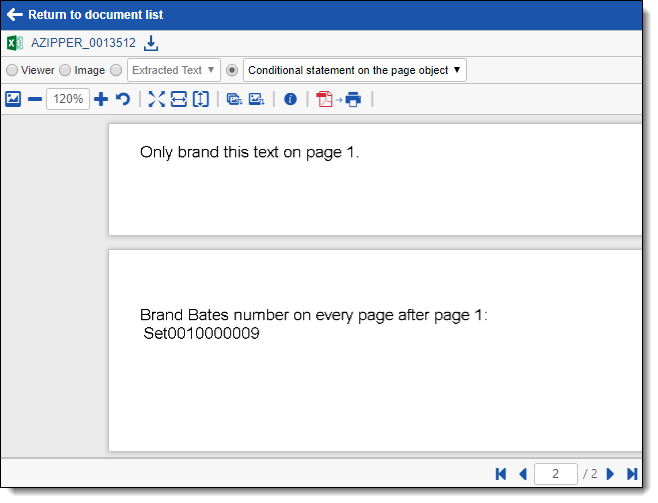Open the document information icon
This screenshot has width=658, height=503.
click(290, 99)
